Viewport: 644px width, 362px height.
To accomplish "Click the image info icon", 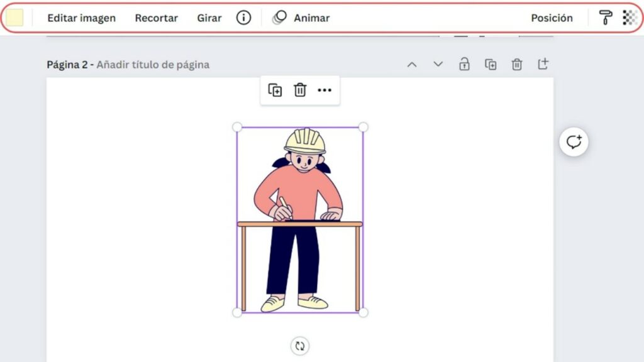I will [243, 18].
